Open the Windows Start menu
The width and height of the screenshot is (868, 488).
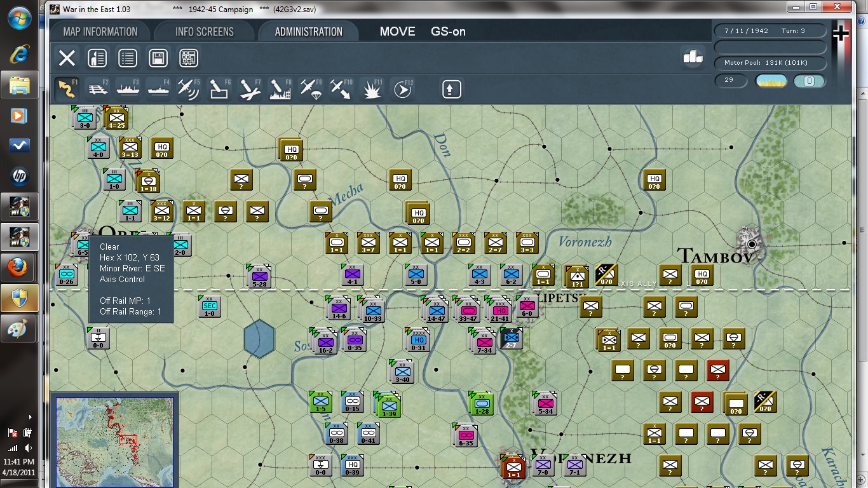20,18
